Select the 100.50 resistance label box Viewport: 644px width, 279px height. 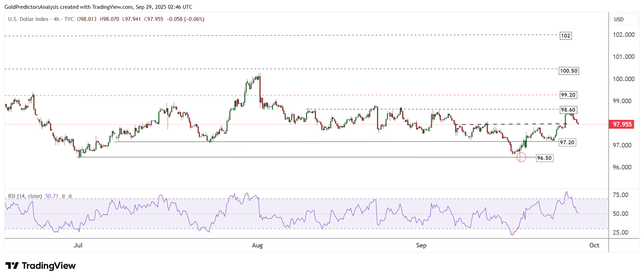coord(568,71)
